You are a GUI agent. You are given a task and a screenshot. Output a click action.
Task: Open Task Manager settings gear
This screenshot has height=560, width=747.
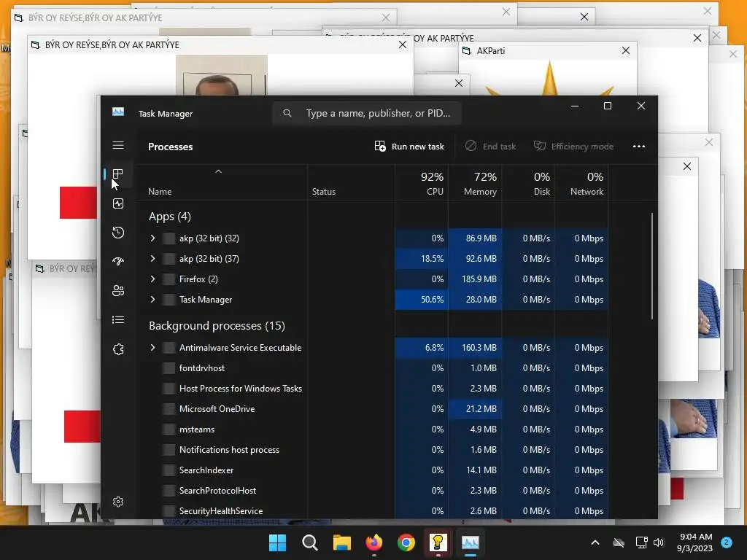tap(118, 502)
